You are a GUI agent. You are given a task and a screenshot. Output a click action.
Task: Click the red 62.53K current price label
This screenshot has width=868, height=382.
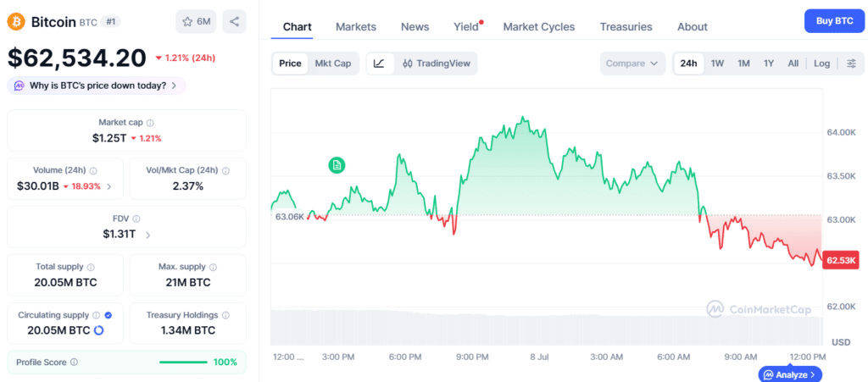tap(840, 260)
